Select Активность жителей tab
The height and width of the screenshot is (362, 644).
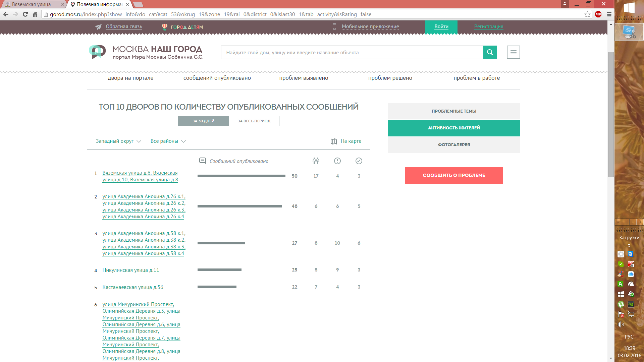[453, 128]
